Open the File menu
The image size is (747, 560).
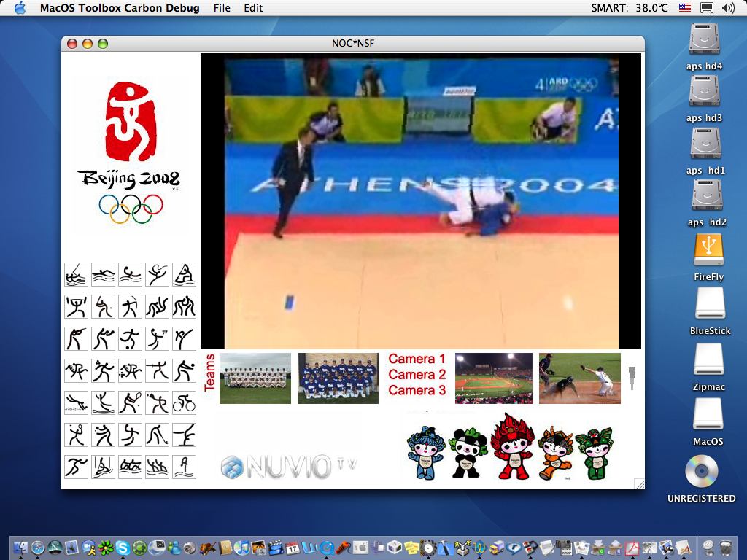(x=222, y=8)
